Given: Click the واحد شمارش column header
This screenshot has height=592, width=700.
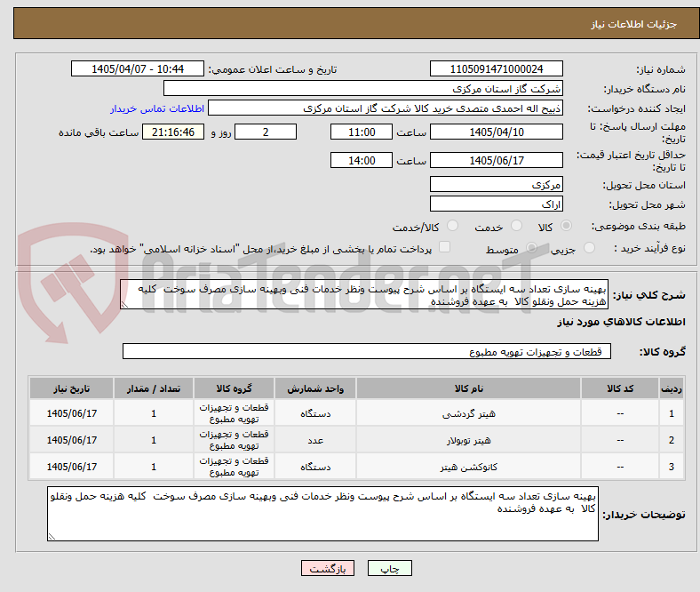Looking at the screenshot, I should [315, 388].
